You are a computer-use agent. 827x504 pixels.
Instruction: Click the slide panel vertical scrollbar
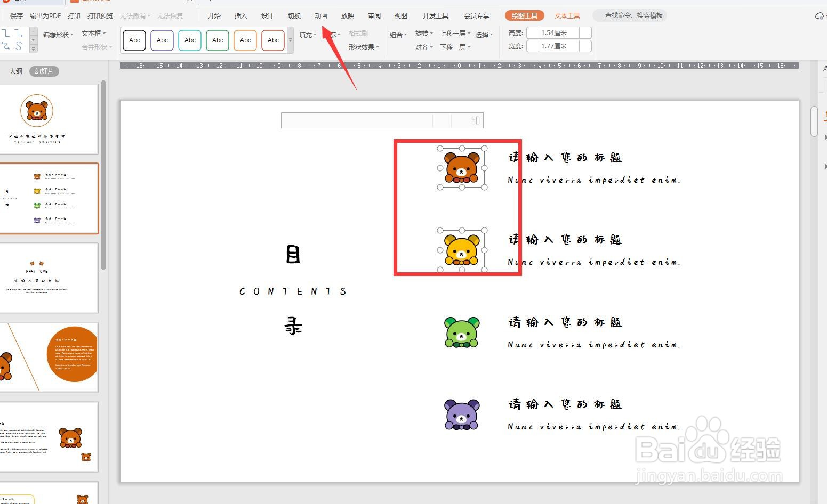(103, 176)
